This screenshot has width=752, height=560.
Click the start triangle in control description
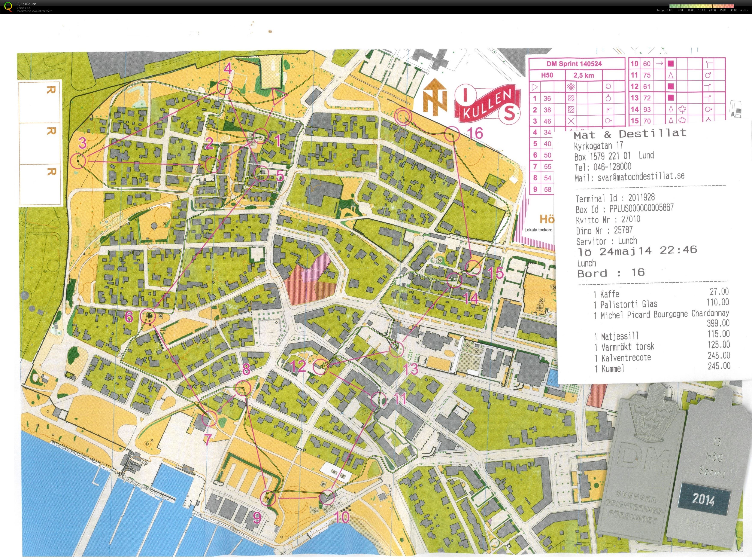(x=535, y=87)
